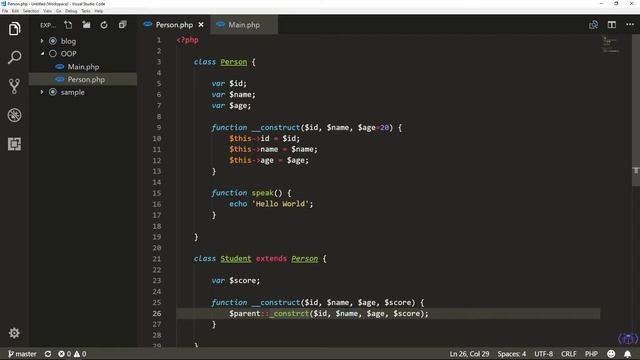Collapse the OOP folder arrow
640x360 pixels.
42,53
